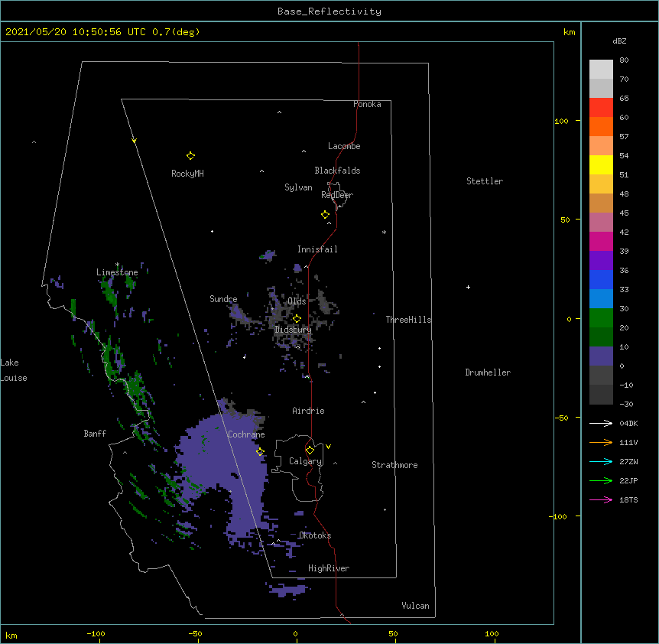The image size is (659, 644).
Task: Click the Vulcan label
Action: [415, 606]
